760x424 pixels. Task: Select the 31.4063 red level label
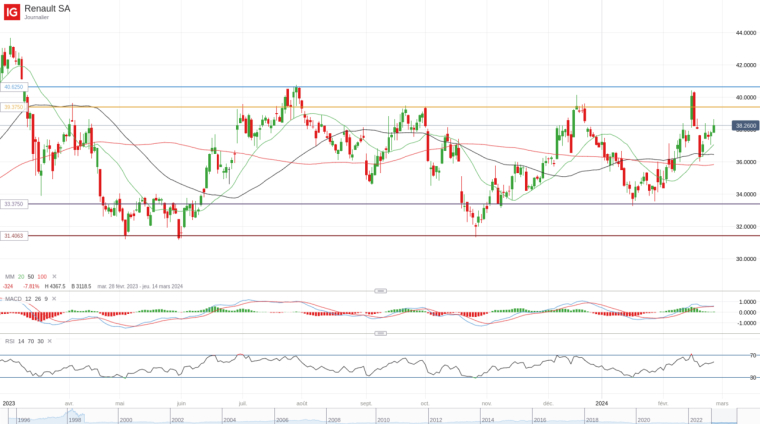[x=14, y=236]
